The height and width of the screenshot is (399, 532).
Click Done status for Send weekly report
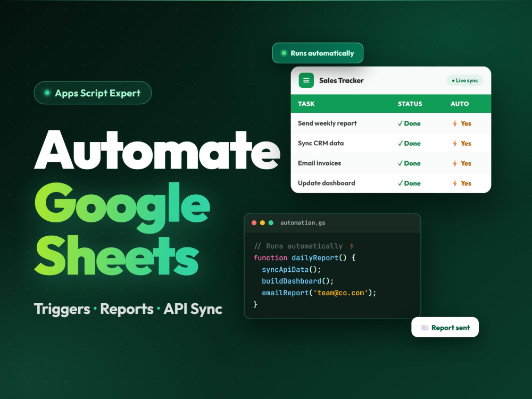pos(409,123)
